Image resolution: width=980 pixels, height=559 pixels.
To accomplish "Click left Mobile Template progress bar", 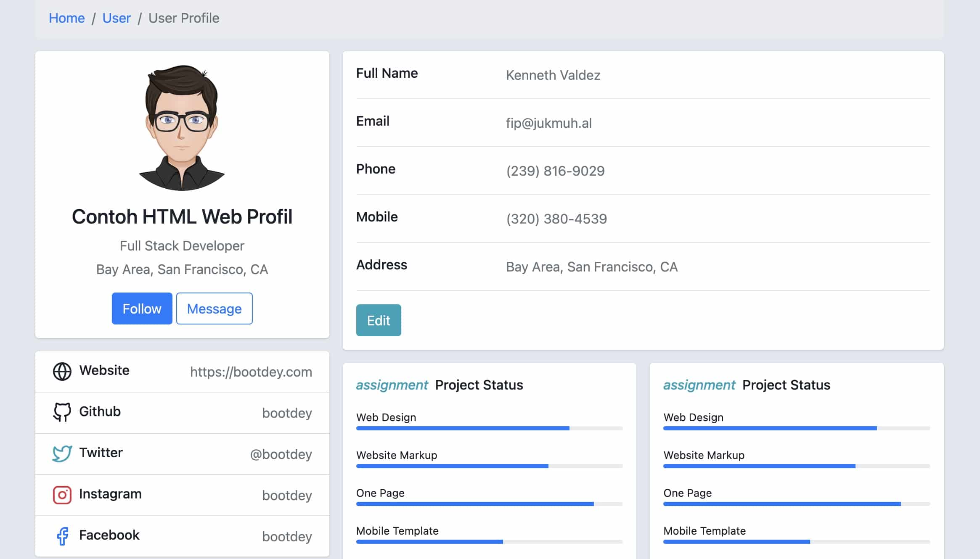I will click(x=489, y=542).
